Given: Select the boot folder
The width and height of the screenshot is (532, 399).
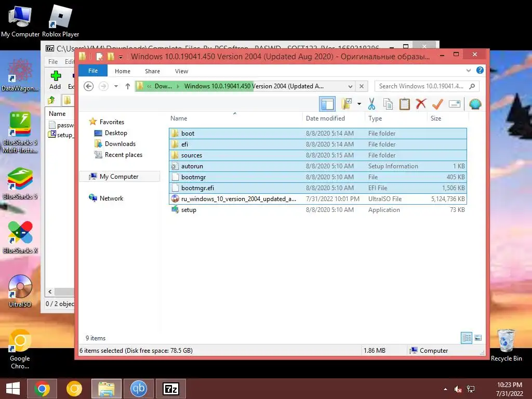Looking at the screenshot, I should click(317, 134).
